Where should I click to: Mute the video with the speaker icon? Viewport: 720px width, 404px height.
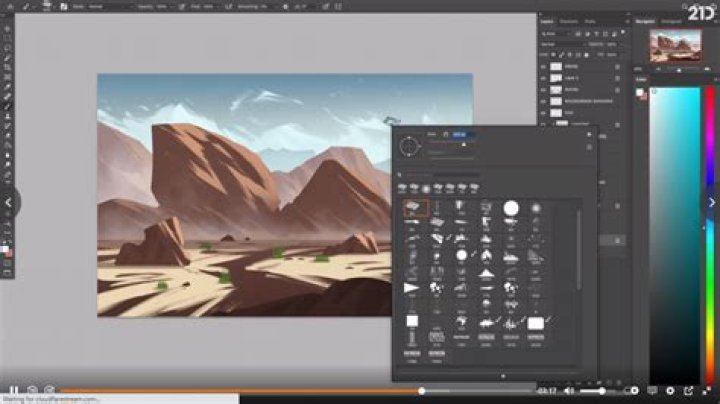[568, 391]
